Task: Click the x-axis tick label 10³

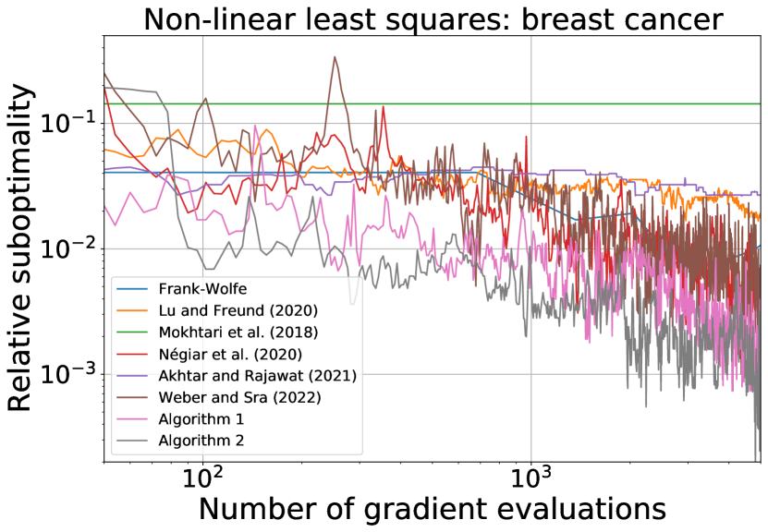Action: click(531, 478)
